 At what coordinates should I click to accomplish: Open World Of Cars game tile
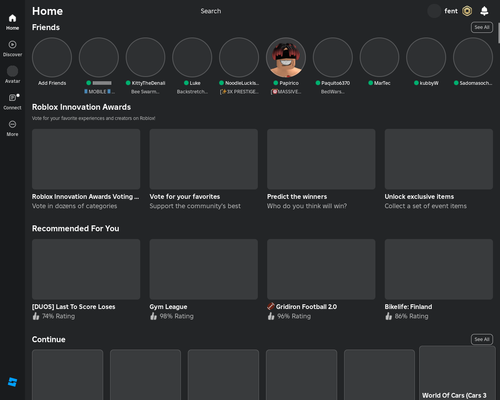[x=457, y=373]
